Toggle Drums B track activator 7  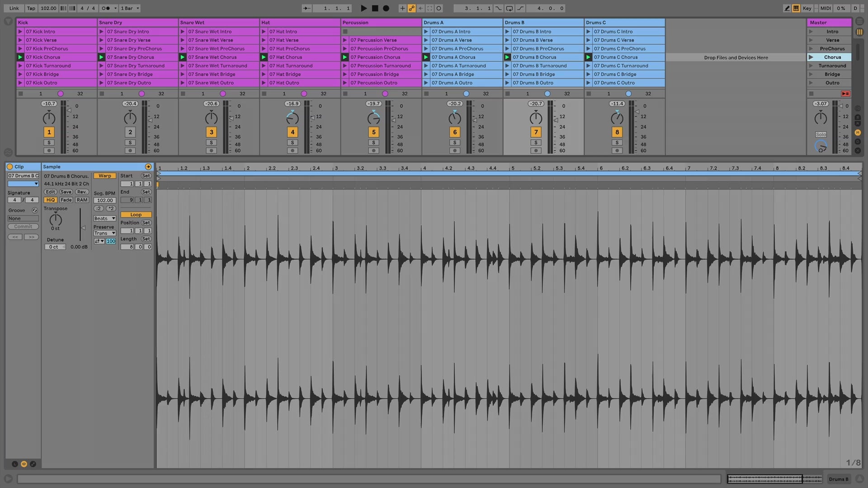536,132
